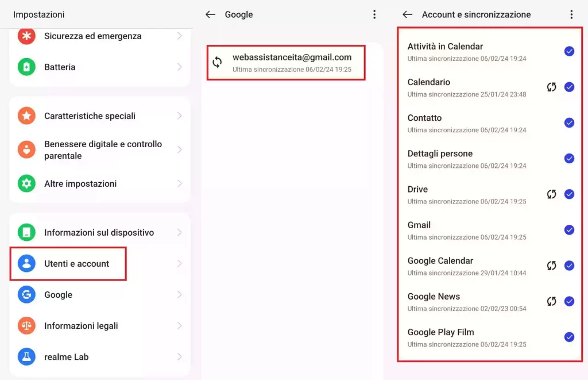Tap the orange star Caratteristiche speciali icon
The width and height of the screenshot is (588, 380).
(x=26, y=116)
